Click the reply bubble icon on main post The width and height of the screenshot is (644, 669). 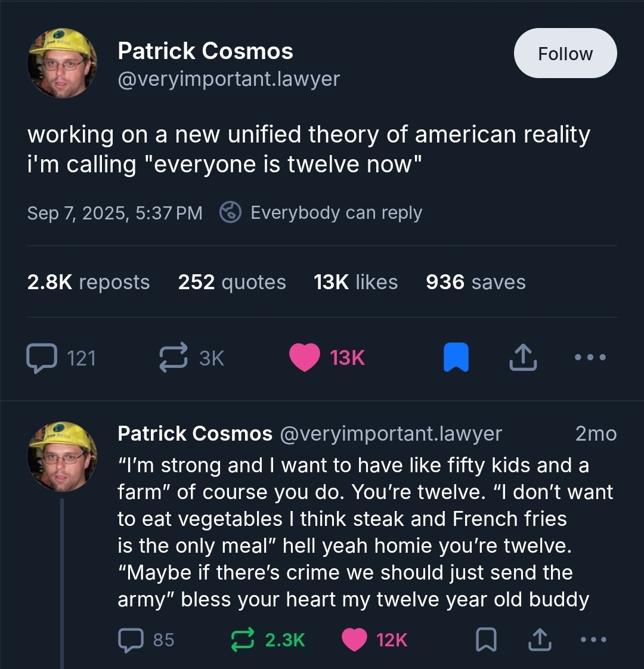tap(41, 358)
